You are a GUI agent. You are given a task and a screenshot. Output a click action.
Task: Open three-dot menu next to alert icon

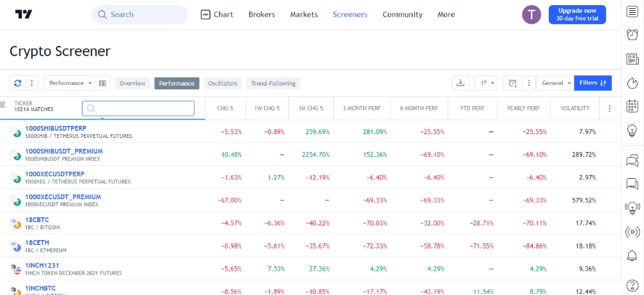click(x=530, y=83)
